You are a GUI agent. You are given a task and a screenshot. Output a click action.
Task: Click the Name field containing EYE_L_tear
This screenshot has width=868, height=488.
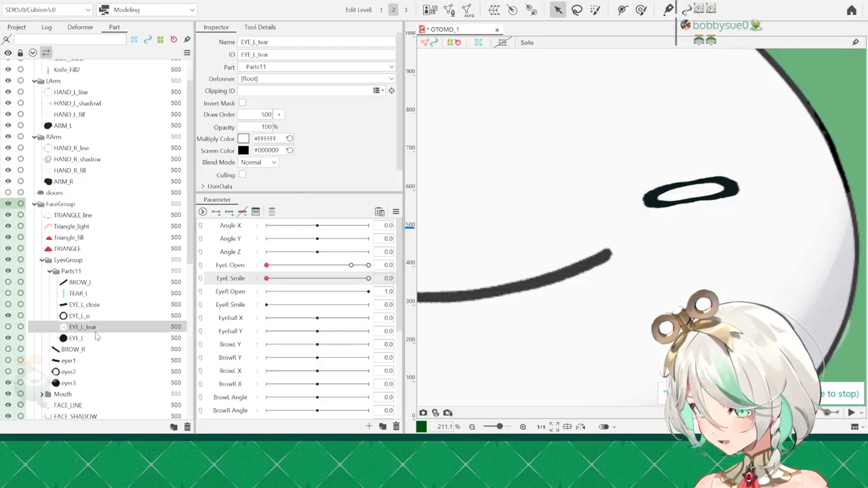(x=316, y=42)
